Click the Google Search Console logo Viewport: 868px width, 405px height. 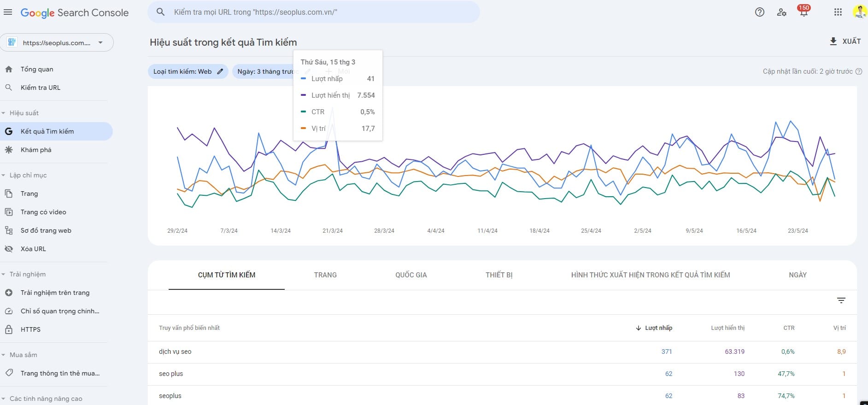[x=75, y=13]
